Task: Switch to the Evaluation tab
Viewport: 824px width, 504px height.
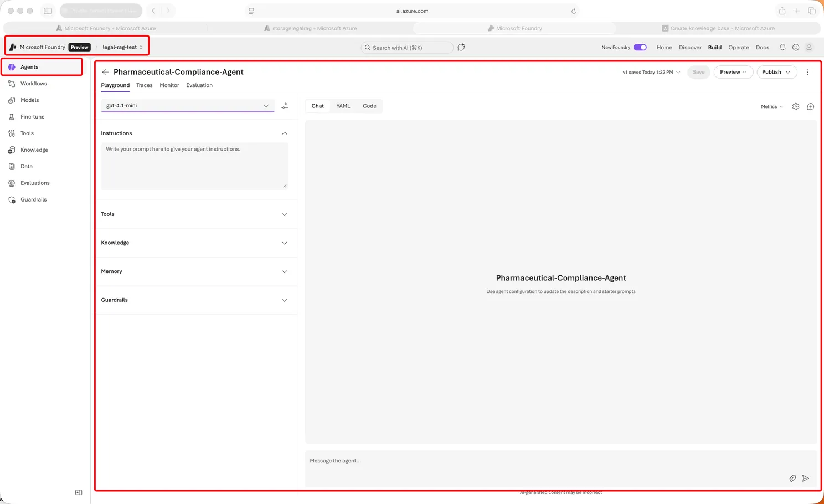Action: click(199, 85)
